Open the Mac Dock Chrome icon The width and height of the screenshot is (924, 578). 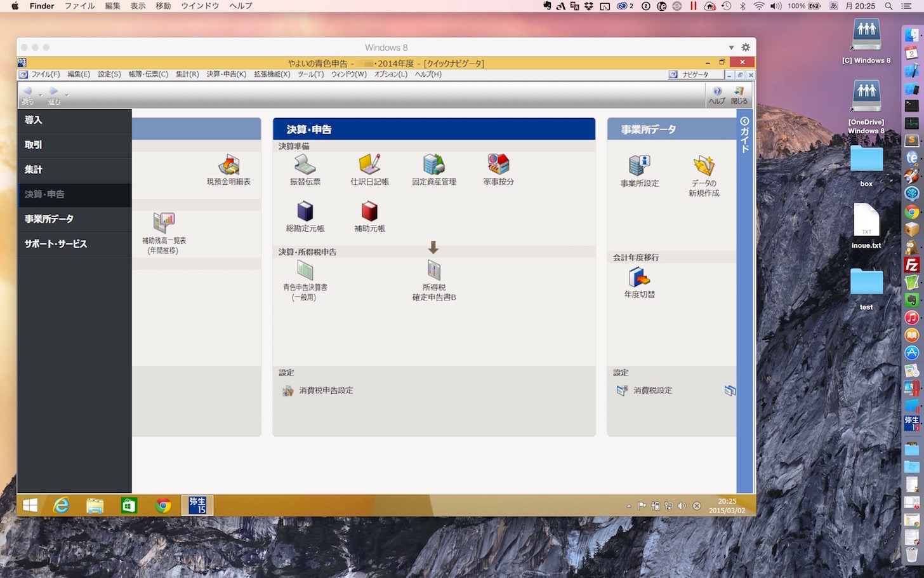[x=912, y=212]
